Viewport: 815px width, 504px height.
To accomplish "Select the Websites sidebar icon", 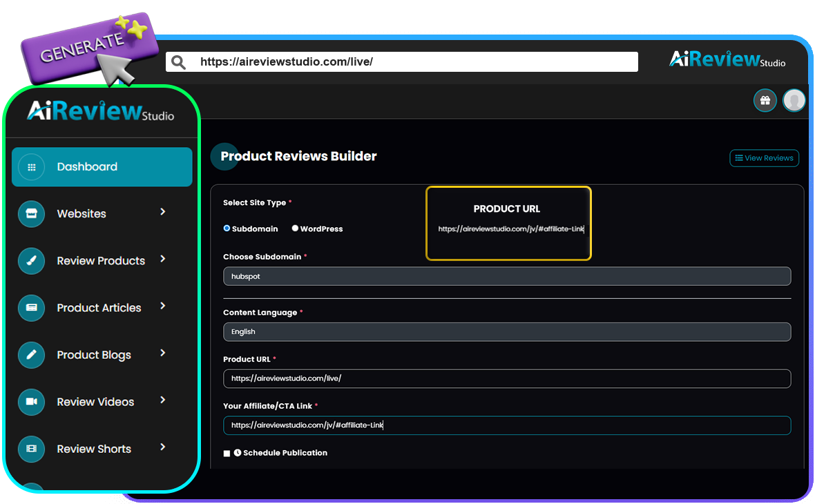I will (x=31, y=213).
